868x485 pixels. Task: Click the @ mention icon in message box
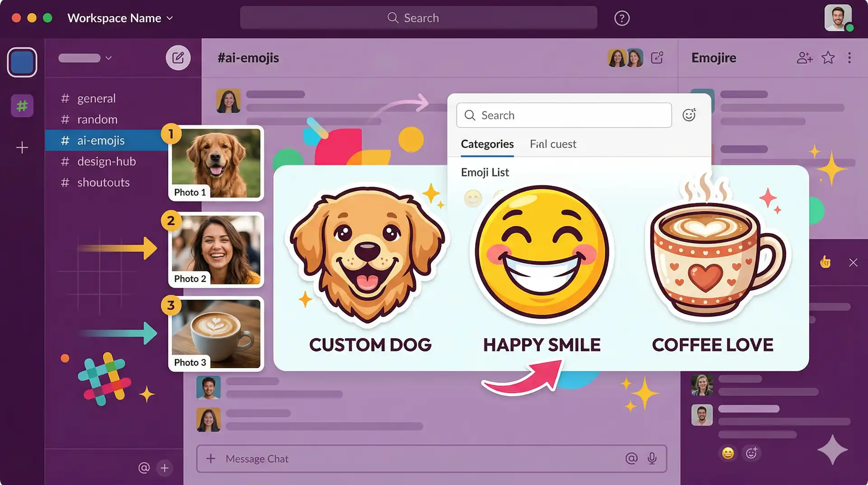pyautogui.click(x=631, y=459)
